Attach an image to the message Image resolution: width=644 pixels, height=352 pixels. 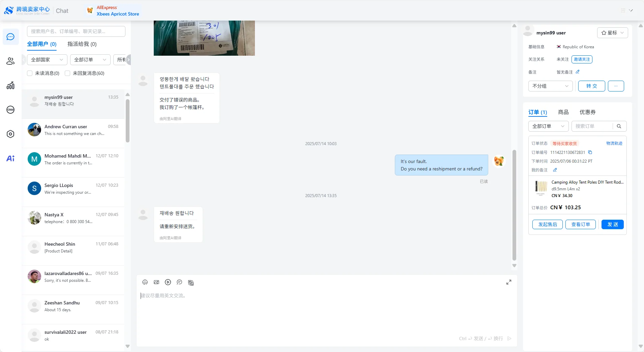156,282
